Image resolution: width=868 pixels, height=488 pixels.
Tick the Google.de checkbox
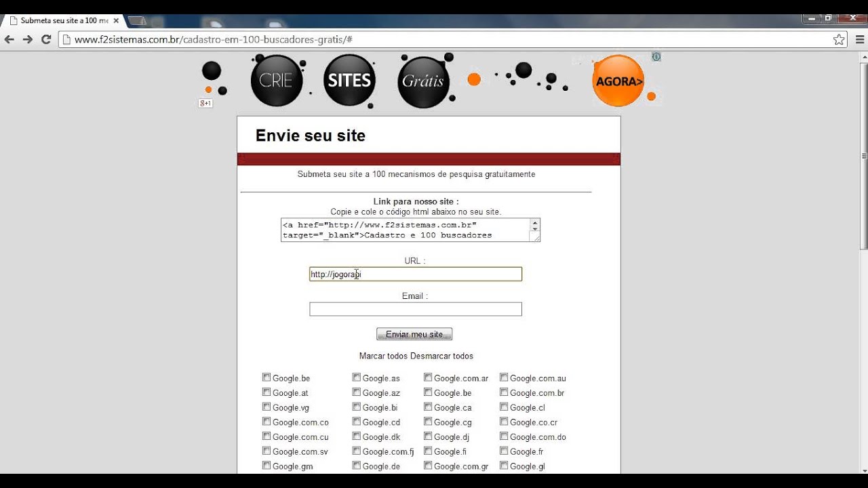click(x=357, y=466)
